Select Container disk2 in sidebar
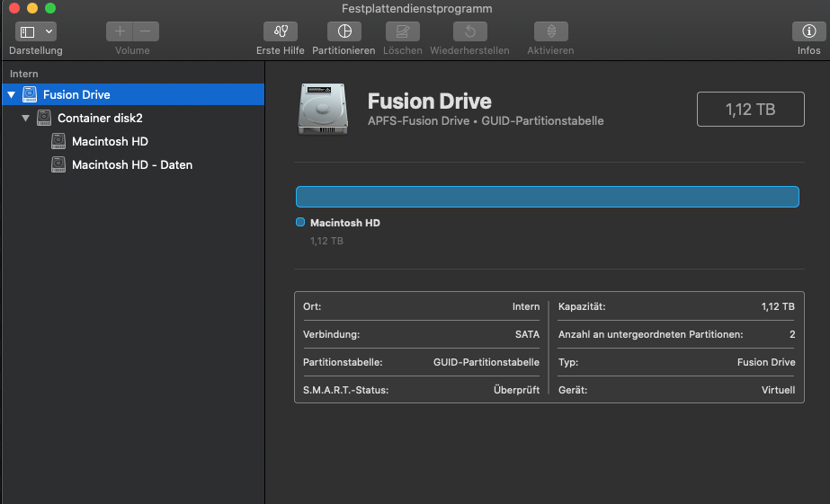The width and height of the screenshot is (830, 504). click(x=100, y=118)
